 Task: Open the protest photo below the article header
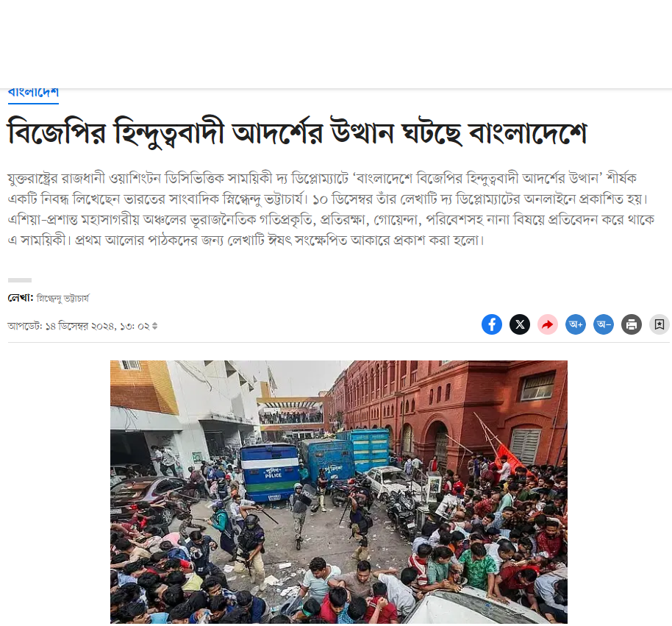[x=338, y=492]
